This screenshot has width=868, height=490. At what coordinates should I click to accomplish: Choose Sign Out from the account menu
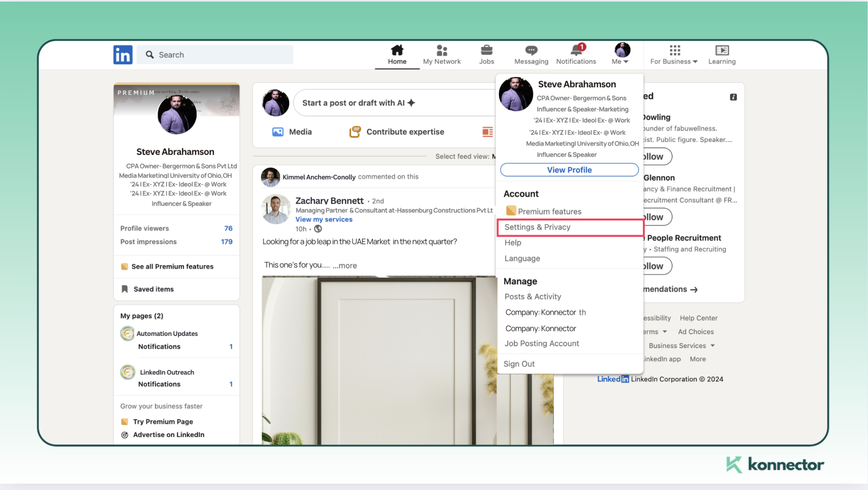[x=519, y=363]
